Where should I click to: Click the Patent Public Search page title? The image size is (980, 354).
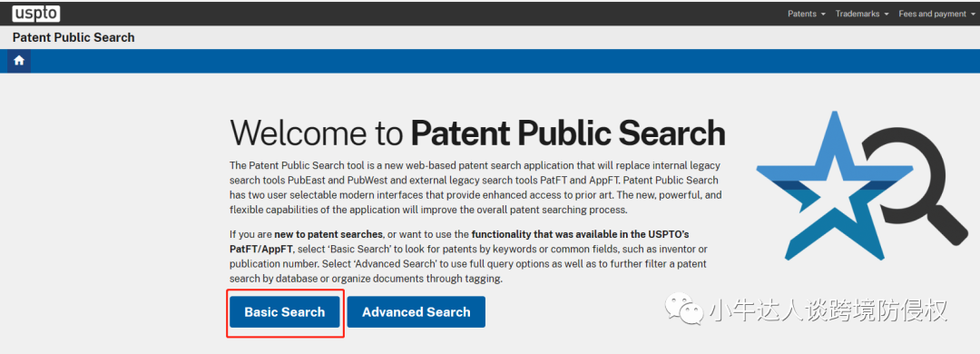click(73, 37)
